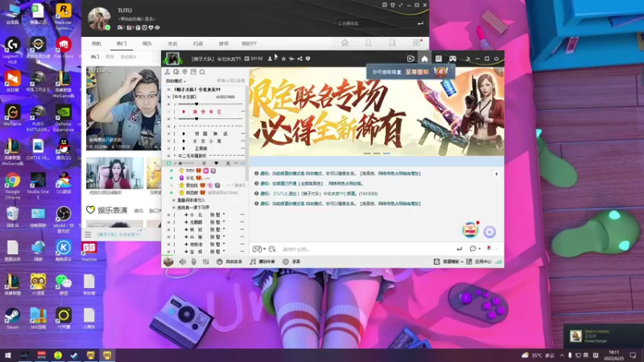Open TUTU profile avatar in YY main window
This screenshot has height=362, width=644.
tap(99, 19)
